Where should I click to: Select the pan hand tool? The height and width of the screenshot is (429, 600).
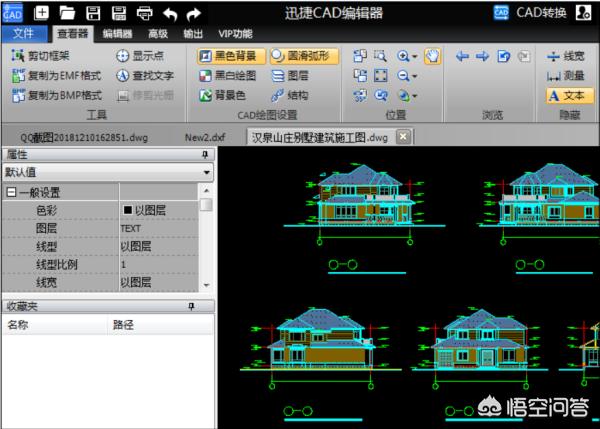pyautogui.click(x=431, y=57)
